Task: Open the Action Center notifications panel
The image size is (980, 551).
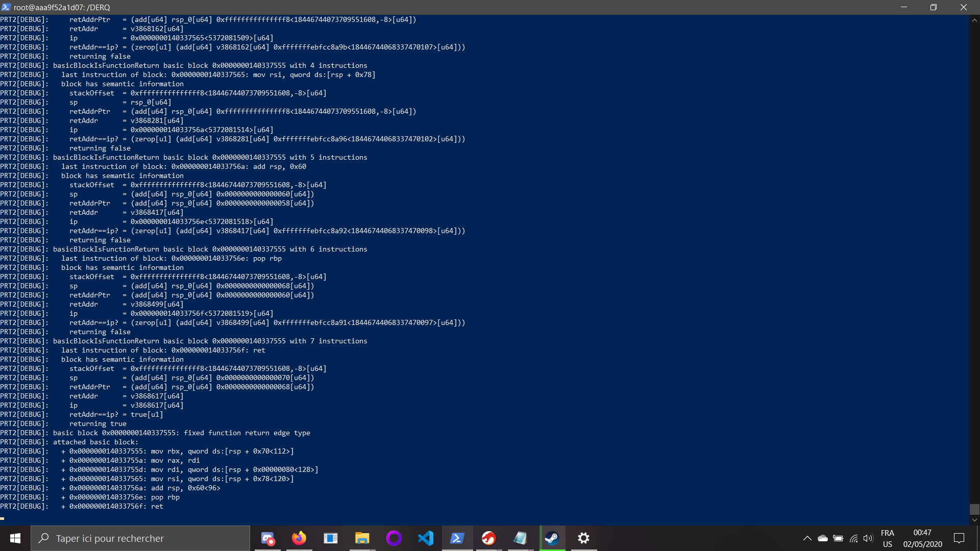Action: click(959, 538)
